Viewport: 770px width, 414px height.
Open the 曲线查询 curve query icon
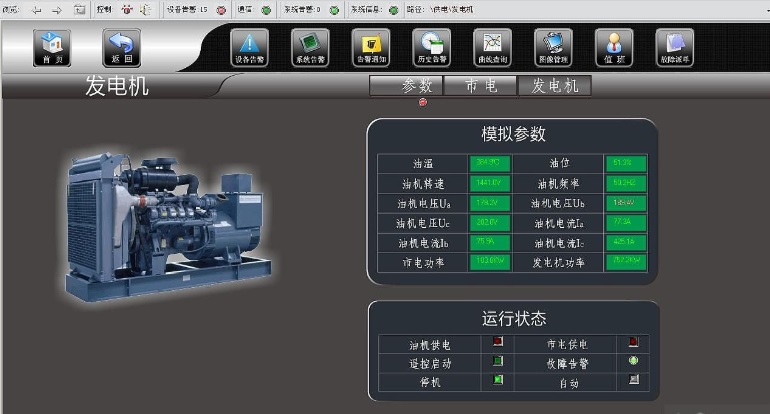[x=492, y=45]
